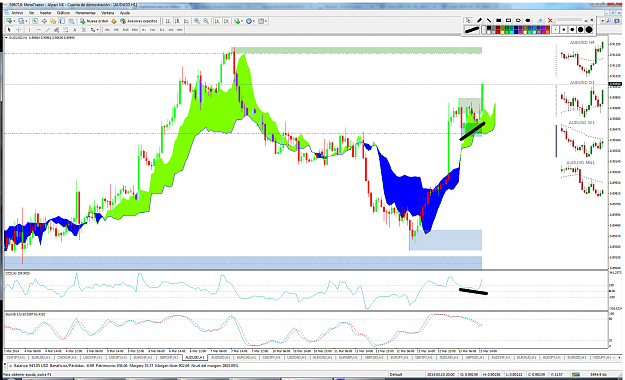Open the Herramientas menu
The image size is (625, 380).
click(85, 13)
